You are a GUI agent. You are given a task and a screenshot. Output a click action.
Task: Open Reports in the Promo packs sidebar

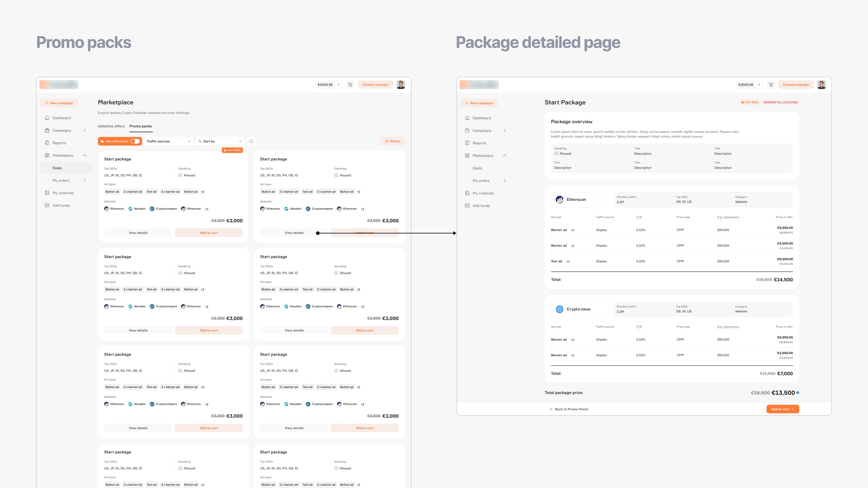pos(59,143)
